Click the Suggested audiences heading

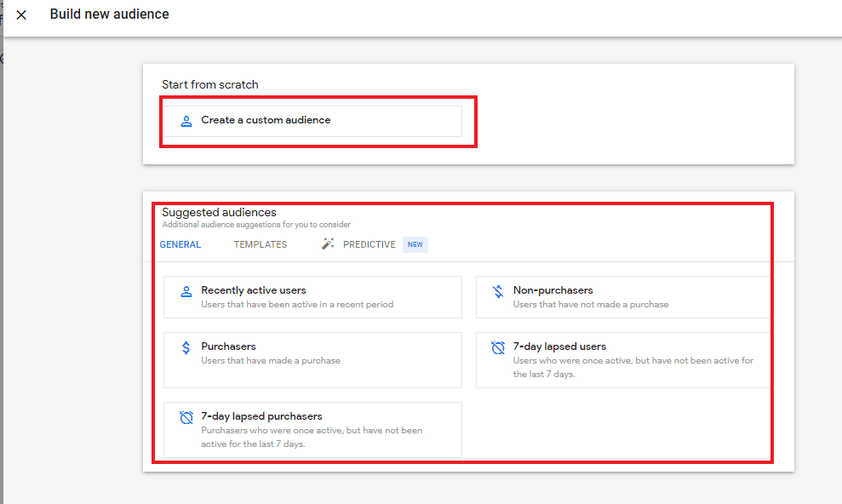tap(219, 213)
